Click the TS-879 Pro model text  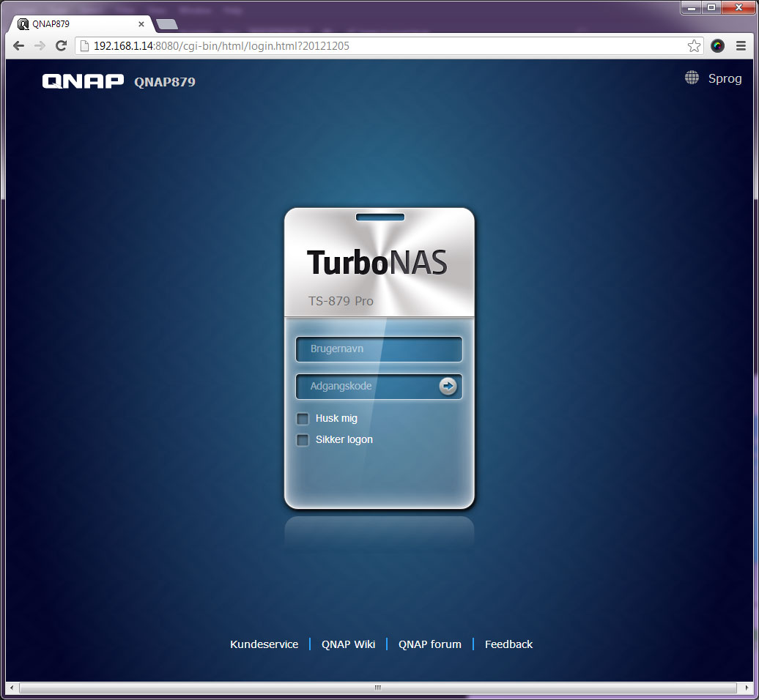341,301
